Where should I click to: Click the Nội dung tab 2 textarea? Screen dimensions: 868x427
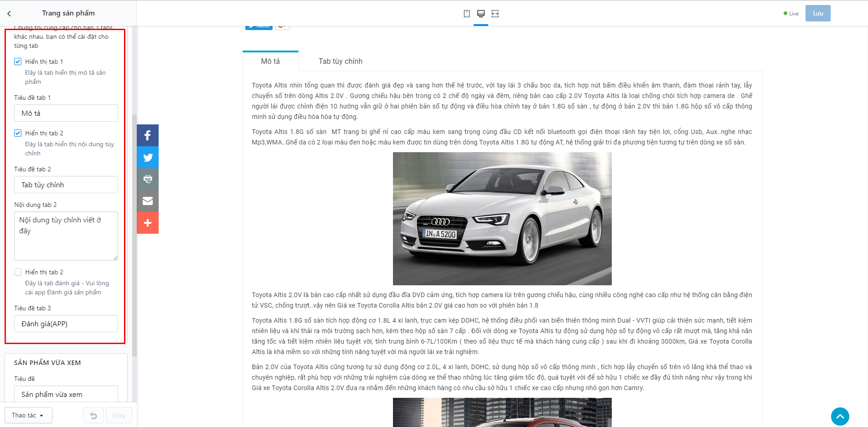click(x=66, y=236)
